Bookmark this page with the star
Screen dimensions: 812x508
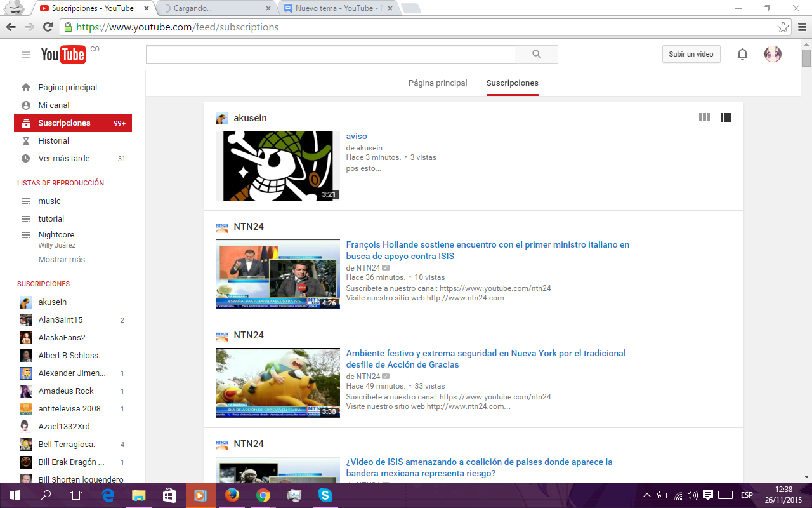pyautogui.click(x=783, y=27)
